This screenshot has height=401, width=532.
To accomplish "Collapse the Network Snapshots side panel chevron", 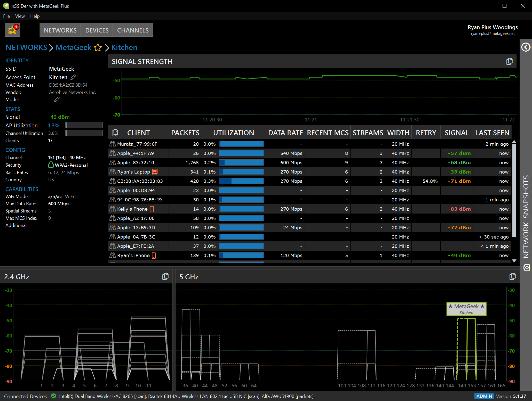I will (x=526, y=47).
